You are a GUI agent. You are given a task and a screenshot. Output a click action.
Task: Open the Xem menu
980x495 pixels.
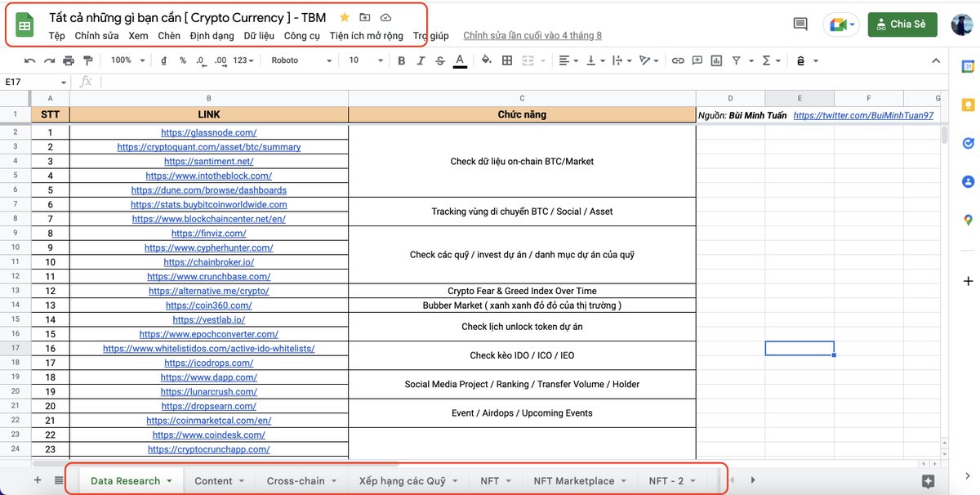pos(138,36)
